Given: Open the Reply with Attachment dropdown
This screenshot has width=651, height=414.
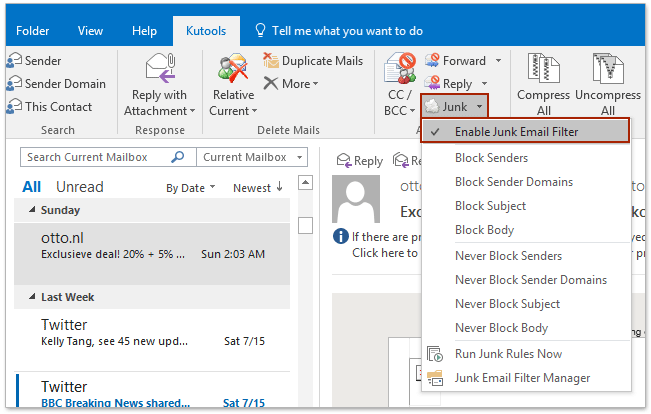Looking at the screenshot, I should pos(193,111).
